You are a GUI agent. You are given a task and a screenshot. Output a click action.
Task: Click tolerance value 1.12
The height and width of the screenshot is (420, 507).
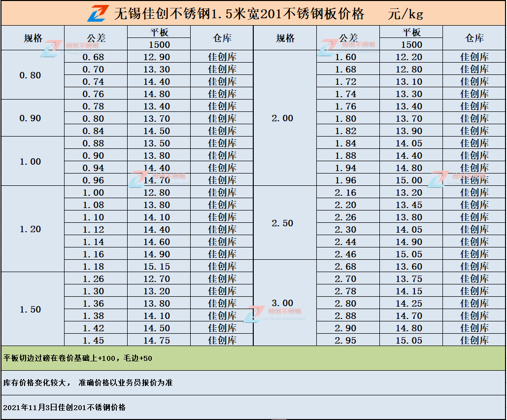(x=93, y=229)
